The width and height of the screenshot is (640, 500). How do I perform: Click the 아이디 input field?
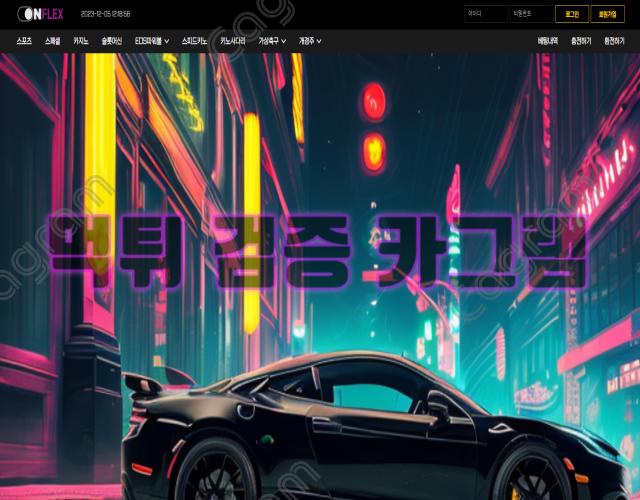(x=486, y=14)
